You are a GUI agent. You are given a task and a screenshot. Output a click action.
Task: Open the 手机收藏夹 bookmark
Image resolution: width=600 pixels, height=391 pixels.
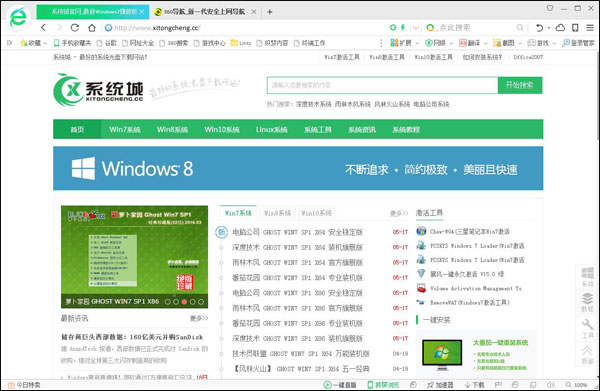(72, 43)
